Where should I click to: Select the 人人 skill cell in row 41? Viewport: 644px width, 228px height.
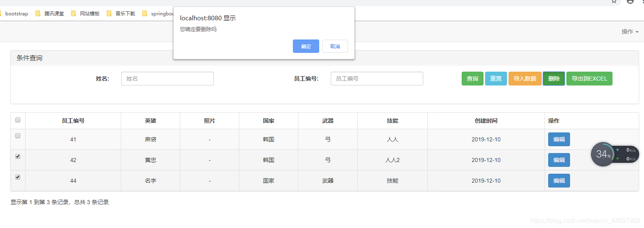(x=393, y=139)
